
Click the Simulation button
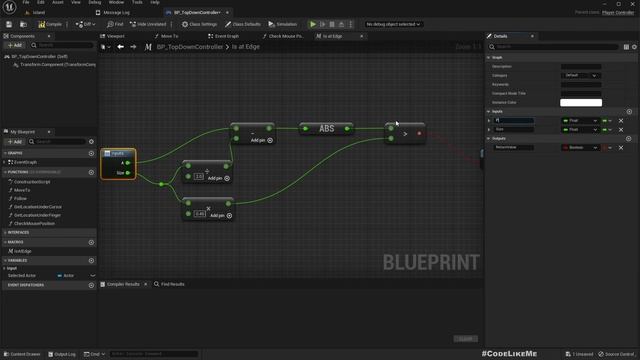(282, 24)
